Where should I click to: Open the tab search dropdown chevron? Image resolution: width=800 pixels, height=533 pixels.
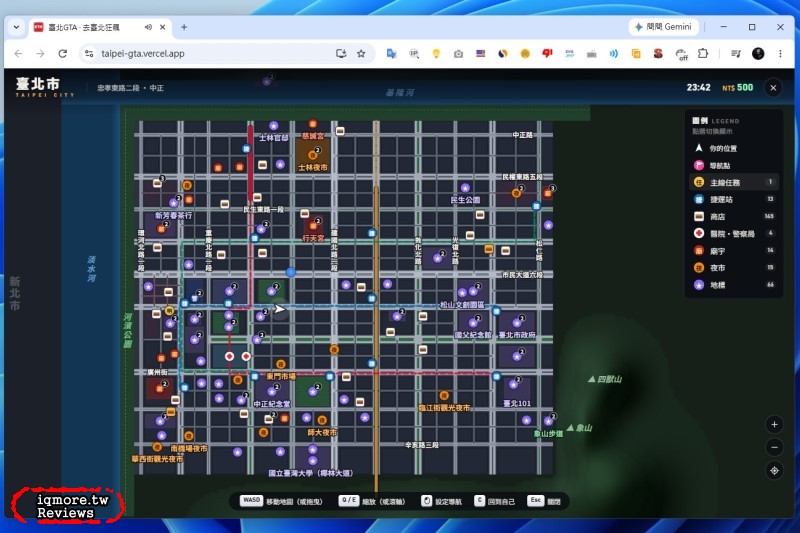(16, 27)
